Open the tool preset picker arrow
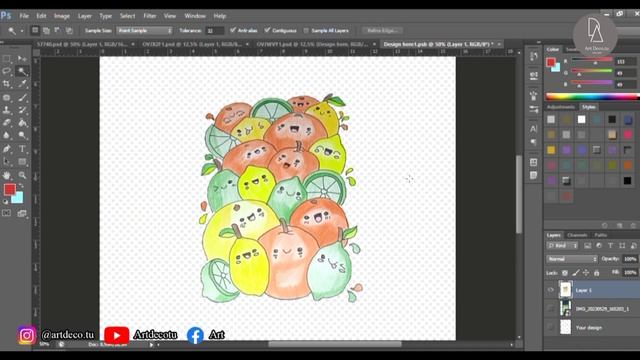640x360 pixels. (x=22, y=31)
